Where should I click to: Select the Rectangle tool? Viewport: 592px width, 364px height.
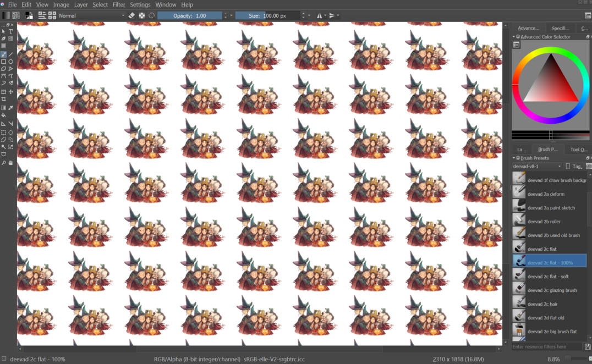click(x=4, y=62)
